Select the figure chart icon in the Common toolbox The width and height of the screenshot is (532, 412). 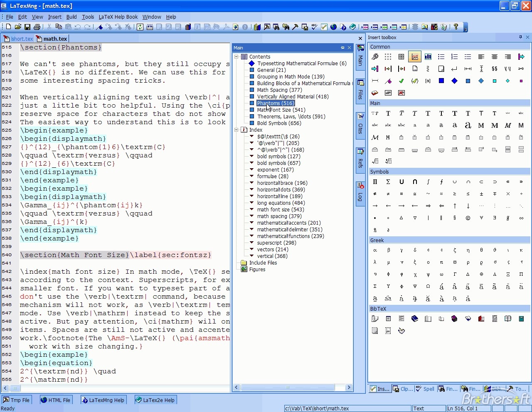(415, 56)
